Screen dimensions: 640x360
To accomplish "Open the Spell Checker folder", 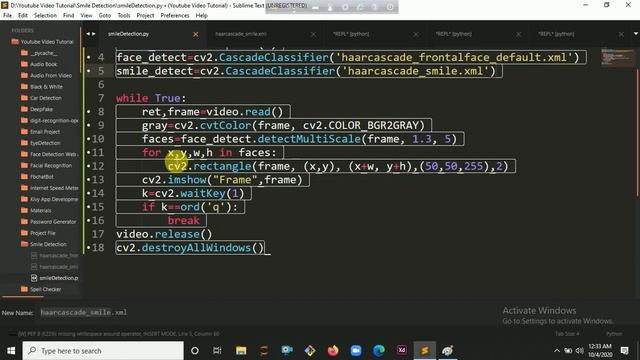I will click(x=41, y=289).
